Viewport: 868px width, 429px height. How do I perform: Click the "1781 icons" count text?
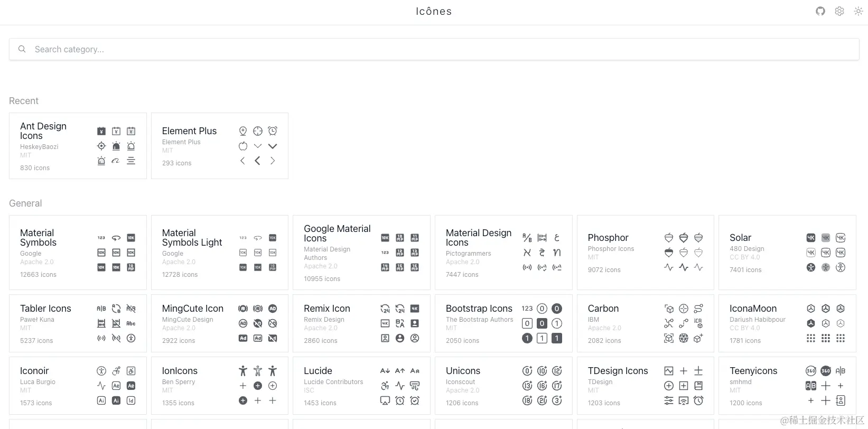click(x=745, y=341)
